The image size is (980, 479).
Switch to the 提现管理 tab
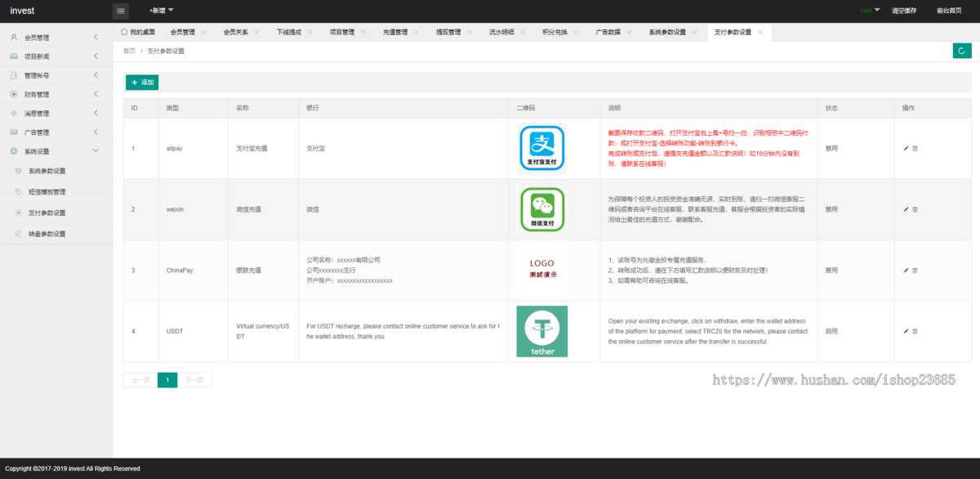[x=448, y=32]
